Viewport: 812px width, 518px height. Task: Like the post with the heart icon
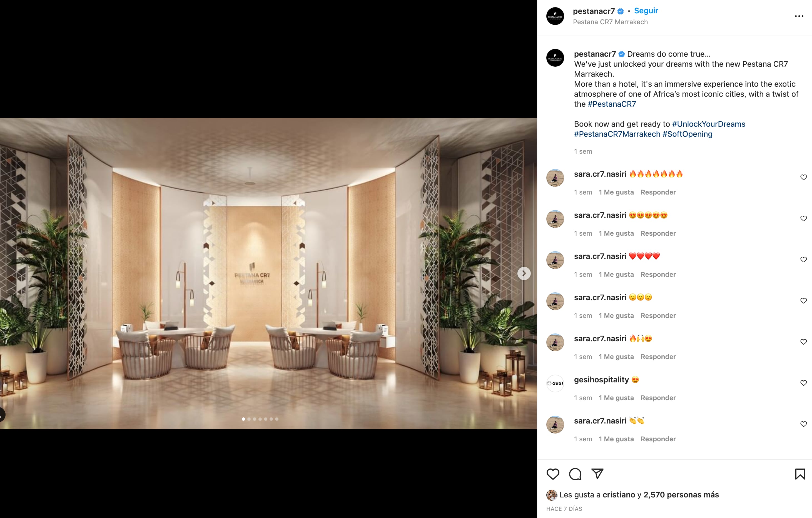(553, 474)
